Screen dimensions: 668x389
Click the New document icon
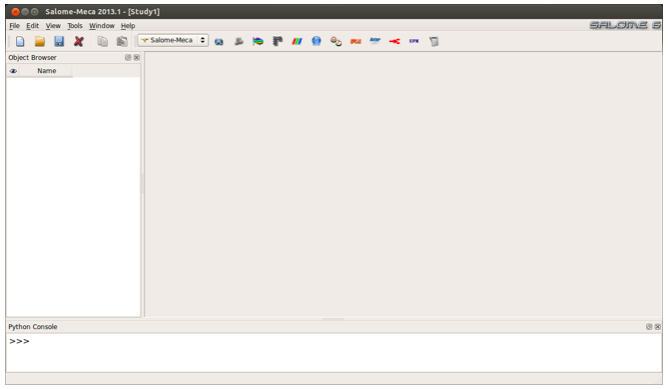20,41
